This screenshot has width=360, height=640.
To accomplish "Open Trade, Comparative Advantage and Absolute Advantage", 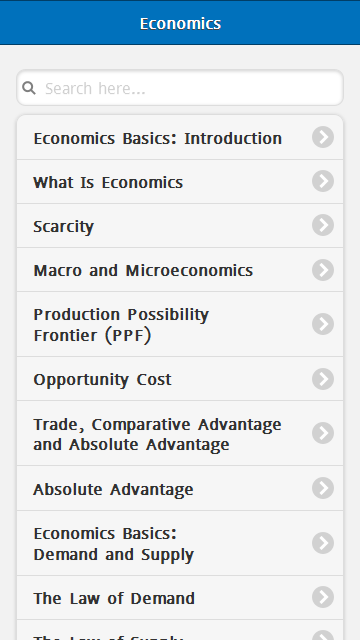I will pos(180,433).
